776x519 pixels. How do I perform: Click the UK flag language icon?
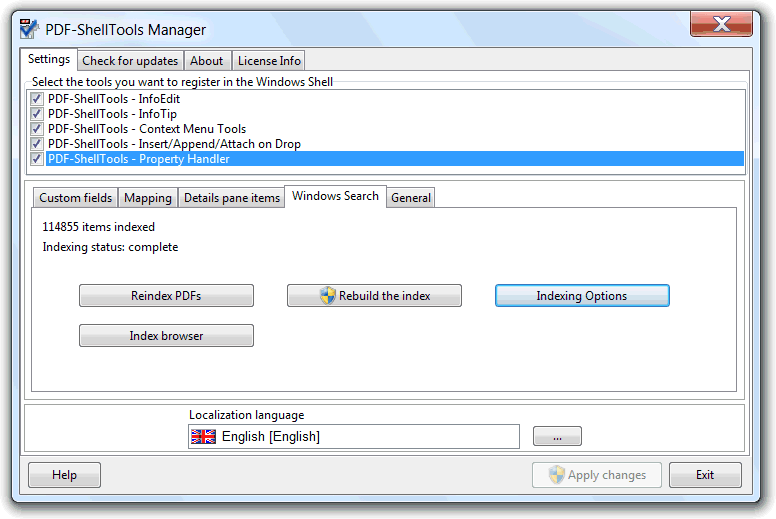click(203, 437)
